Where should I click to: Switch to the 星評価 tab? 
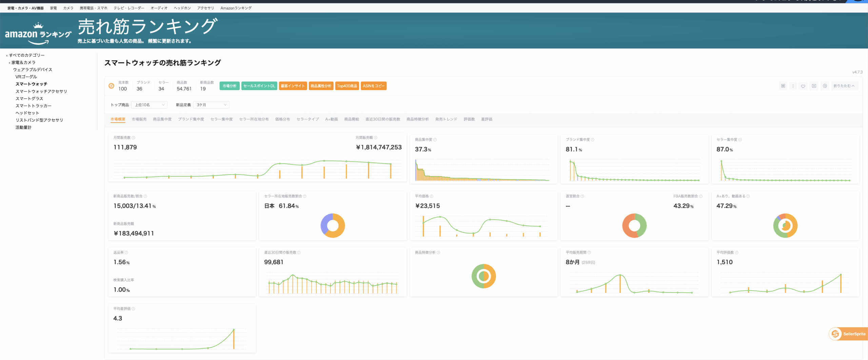click(487, 119)
